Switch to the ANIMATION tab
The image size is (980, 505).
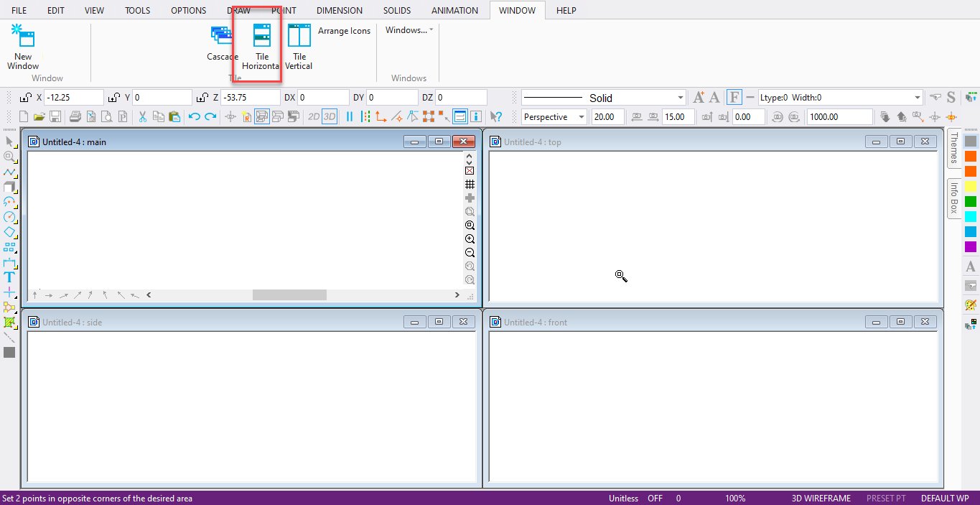point(454,10)
